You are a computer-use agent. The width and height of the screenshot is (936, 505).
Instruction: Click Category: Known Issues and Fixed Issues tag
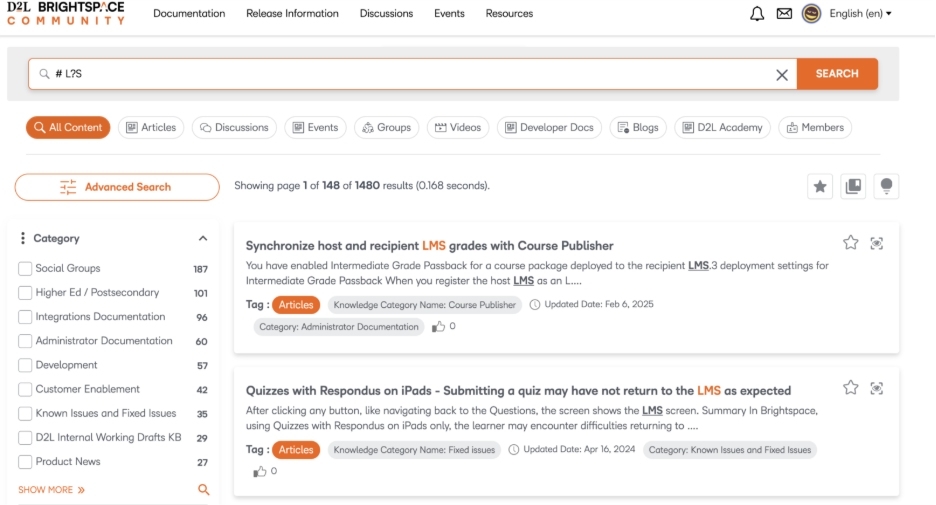tap(729, 449)
